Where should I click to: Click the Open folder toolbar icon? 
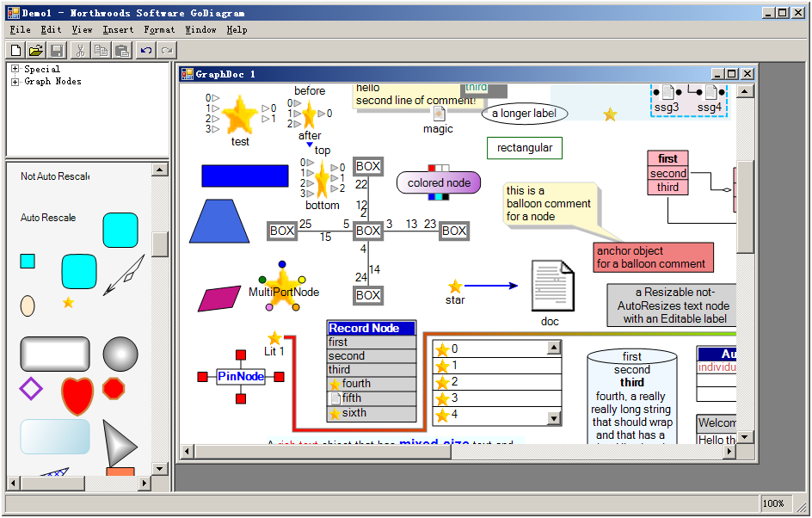tap(36, 50)
